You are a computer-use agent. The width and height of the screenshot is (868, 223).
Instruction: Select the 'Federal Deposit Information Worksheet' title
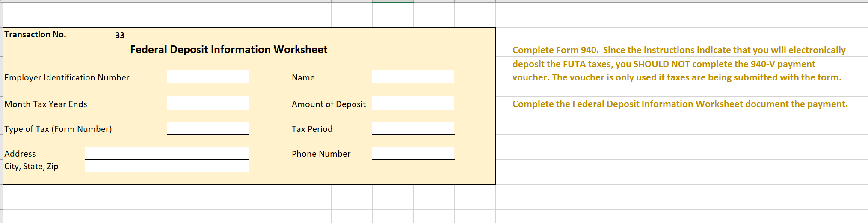click(229, 50)
